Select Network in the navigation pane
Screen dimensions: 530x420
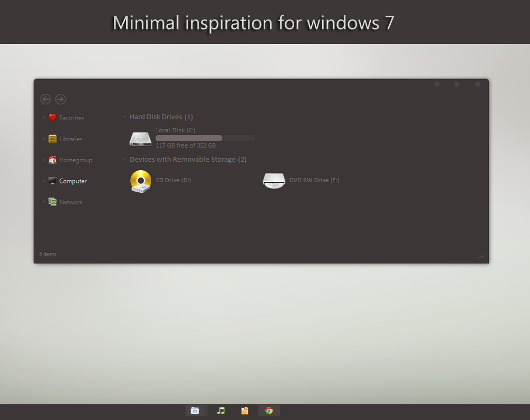71,202
